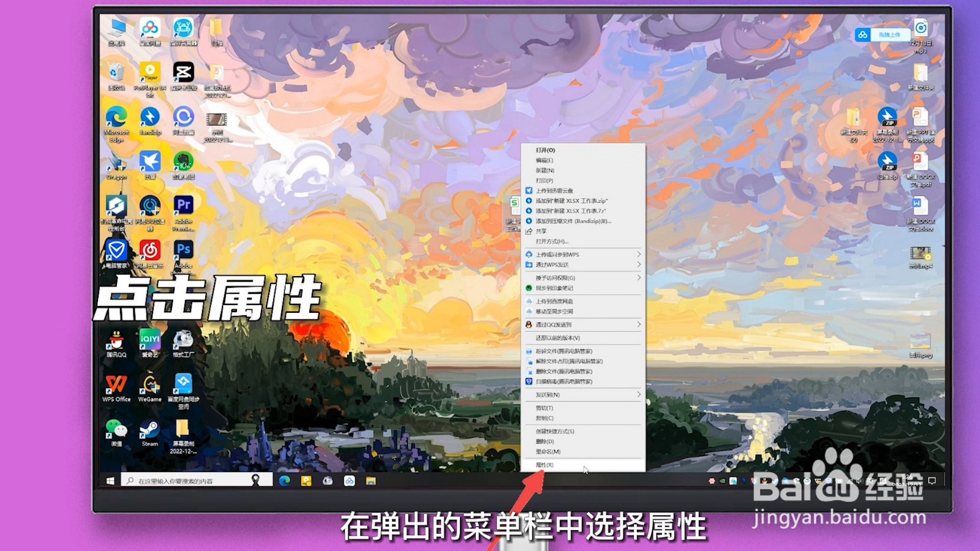Select 移动至同步空间 menu entry

582,312
